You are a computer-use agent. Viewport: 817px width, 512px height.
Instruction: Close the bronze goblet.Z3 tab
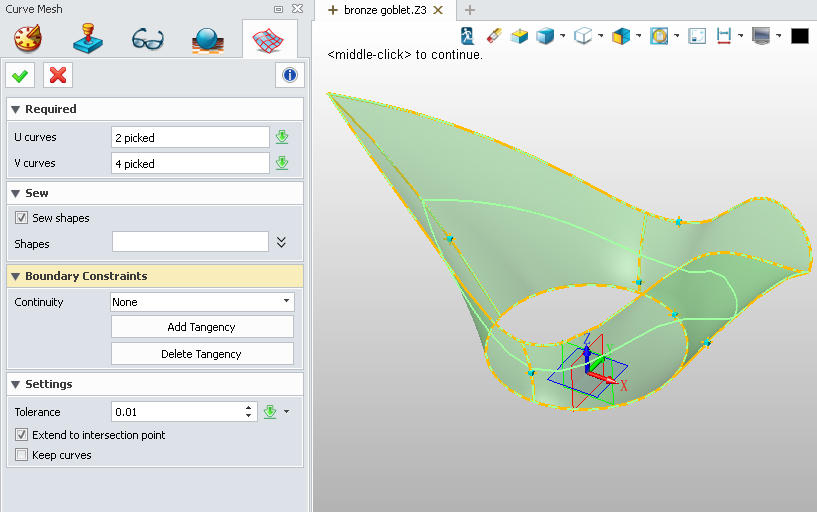coord(438,10)
